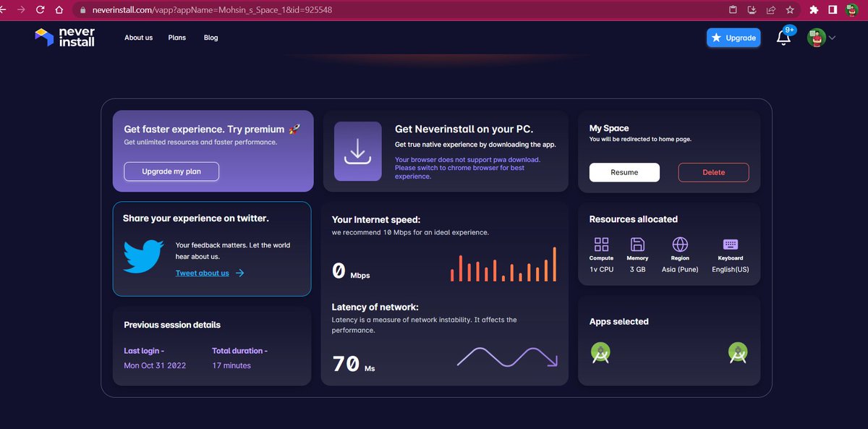The width and height of the screenshot is (868, 429).
Task: Click the Asia (Pune) region value
Action: click(680, 269)
